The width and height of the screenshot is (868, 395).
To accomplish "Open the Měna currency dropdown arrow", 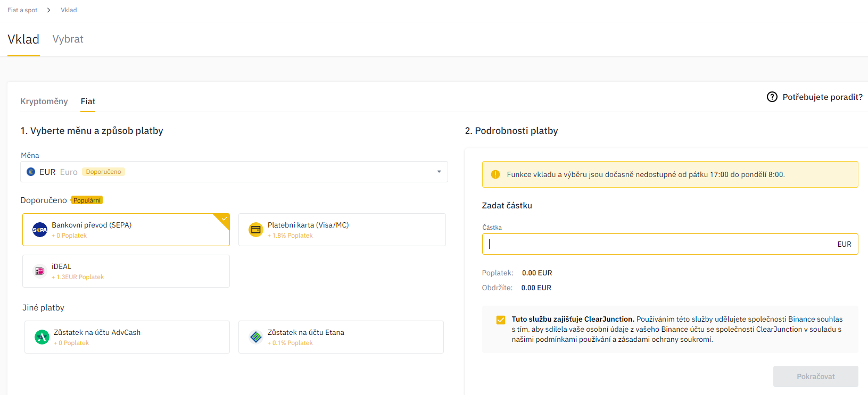I will pyautogui.click(x=439, y=172).
